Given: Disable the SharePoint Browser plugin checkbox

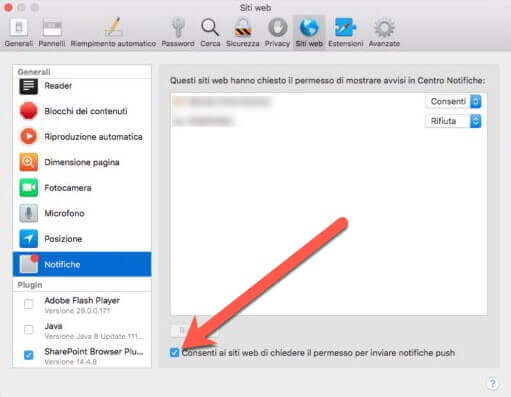Looking at the screenshot, I should (x=29, y=355).
